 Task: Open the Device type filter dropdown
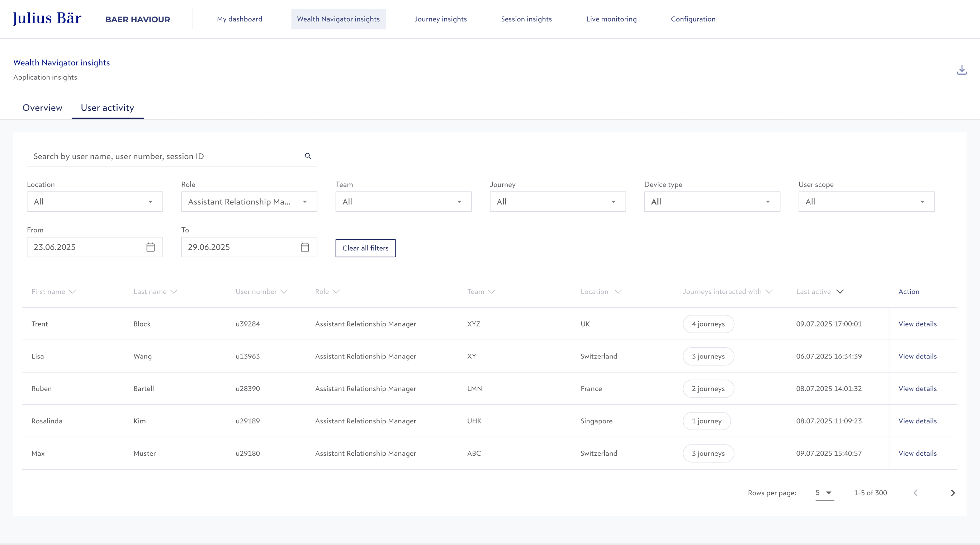point(712,202)
